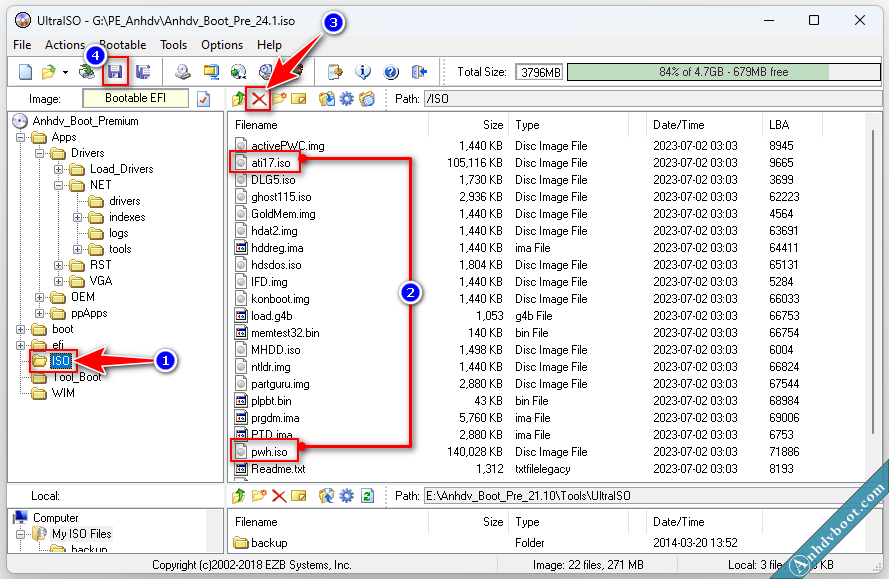Open image info with the 'i' icon
This screenshot has width=889, height=579.
click(363, 72)
